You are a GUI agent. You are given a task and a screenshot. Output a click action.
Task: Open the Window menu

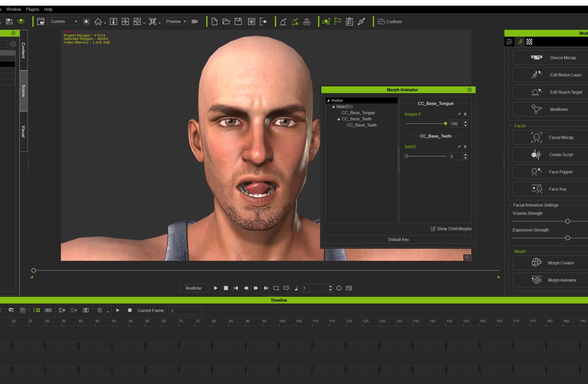click(14, 9)
